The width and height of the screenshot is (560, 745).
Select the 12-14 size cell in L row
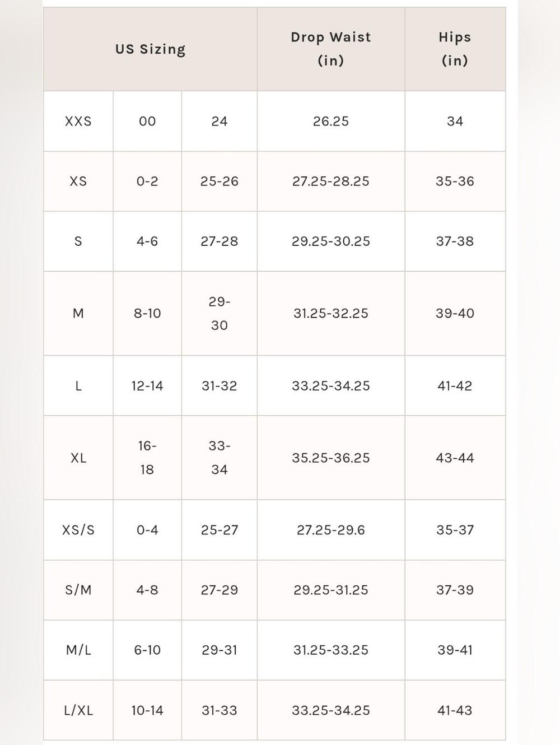(x=147, y=386)
